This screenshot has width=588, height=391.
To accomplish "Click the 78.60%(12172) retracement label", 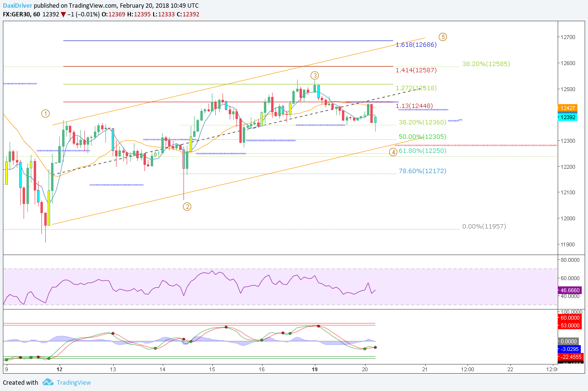I will click(422, 171).
